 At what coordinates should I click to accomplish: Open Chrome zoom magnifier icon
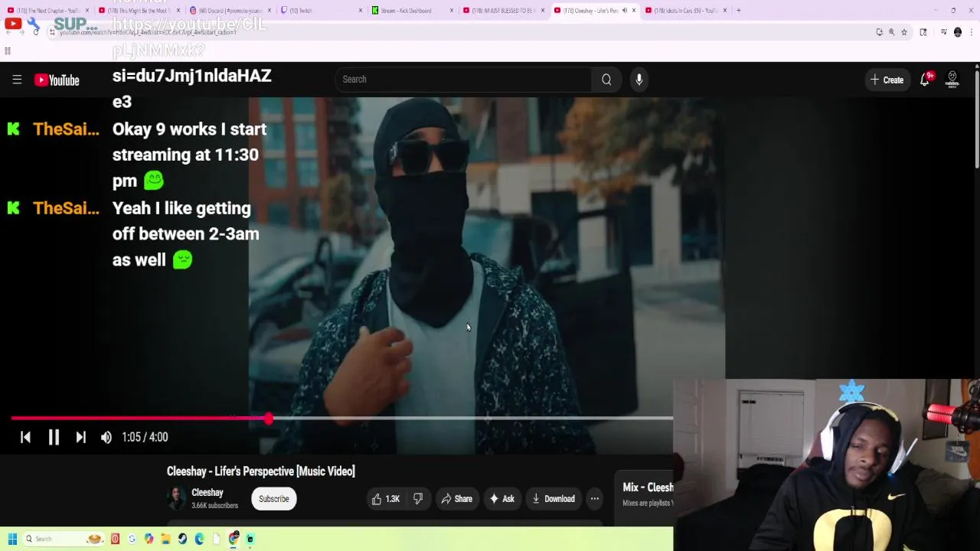[x=891, y=32]
